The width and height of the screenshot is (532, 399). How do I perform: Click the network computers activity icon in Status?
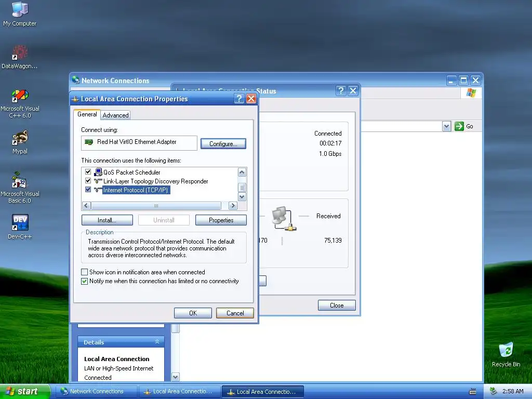(x=284, y=219)
